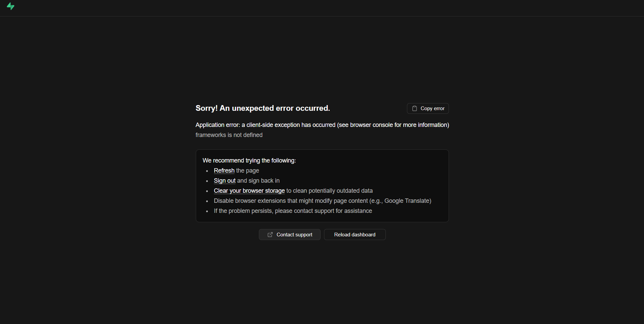644x324 pixels.
Task: Click the green Supabase lightning logo
Action: tap(11, 6)
